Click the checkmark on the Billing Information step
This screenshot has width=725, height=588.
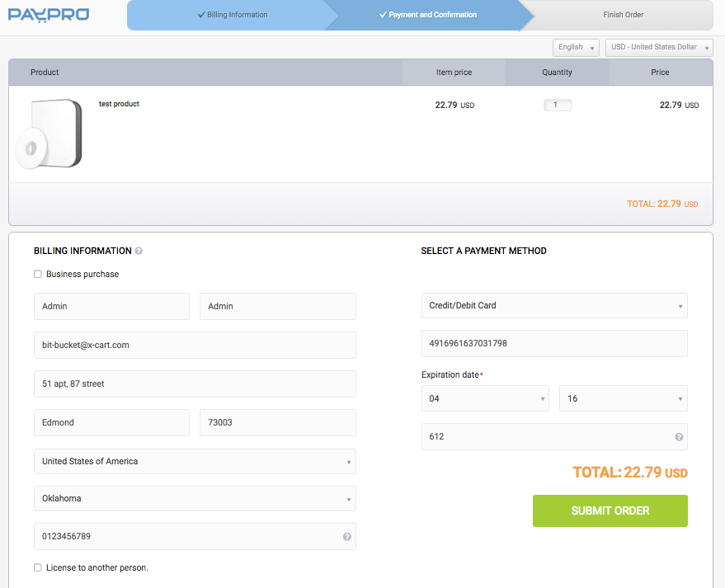pyautogui.click(x=201, y=14)
